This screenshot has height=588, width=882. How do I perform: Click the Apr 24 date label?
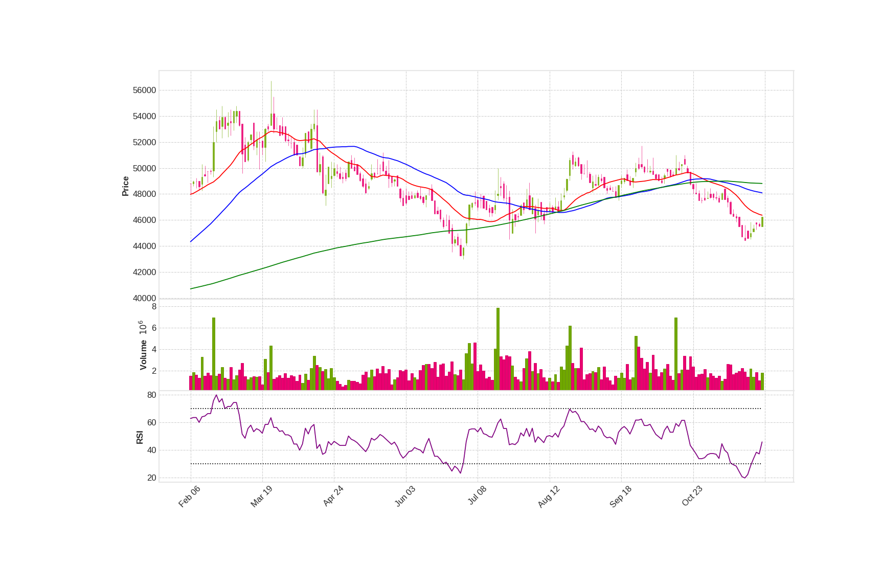333,496
